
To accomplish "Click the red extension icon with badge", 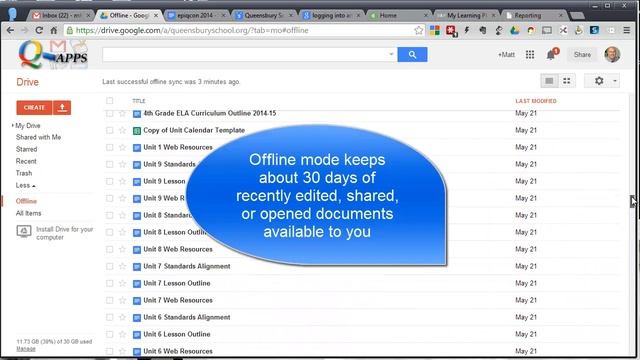I will tap(451, 31).
